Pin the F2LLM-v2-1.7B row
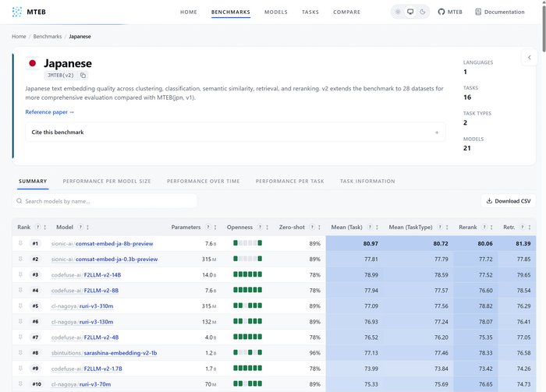 [x=20, y=369]
